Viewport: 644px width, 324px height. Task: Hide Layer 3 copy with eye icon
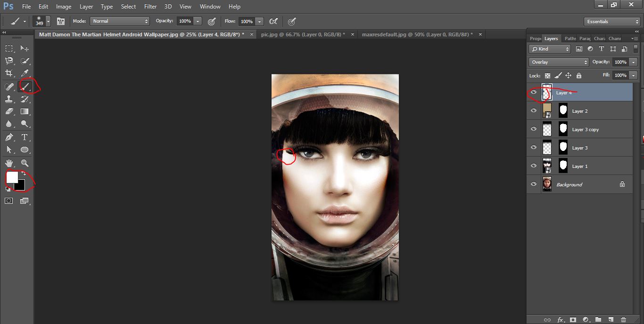point(534,129)
